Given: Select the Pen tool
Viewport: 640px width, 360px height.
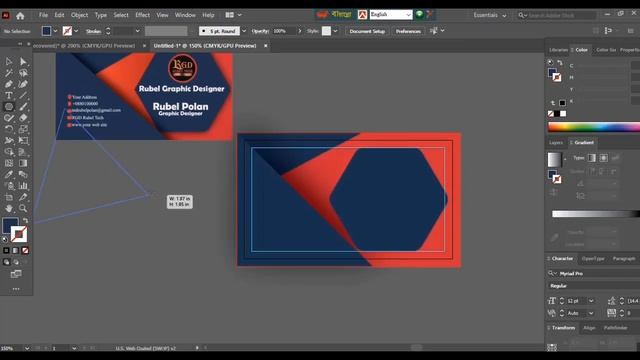Looking at the screenshot, I should coord(9,84).
